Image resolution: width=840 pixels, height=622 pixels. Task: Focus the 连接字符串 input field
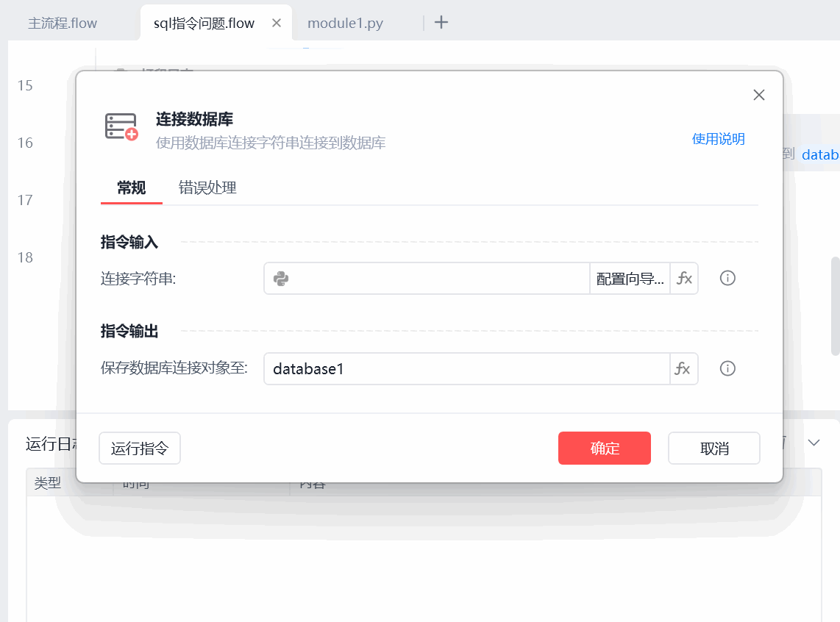[x=427, y=279]
